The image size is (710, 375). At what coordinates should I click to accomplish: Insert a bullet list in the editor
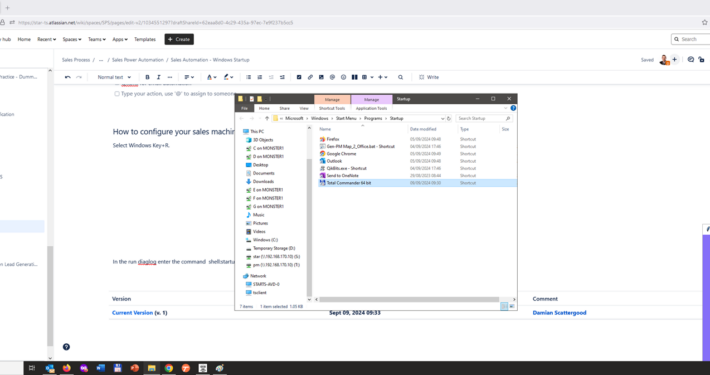click(249, 77)
